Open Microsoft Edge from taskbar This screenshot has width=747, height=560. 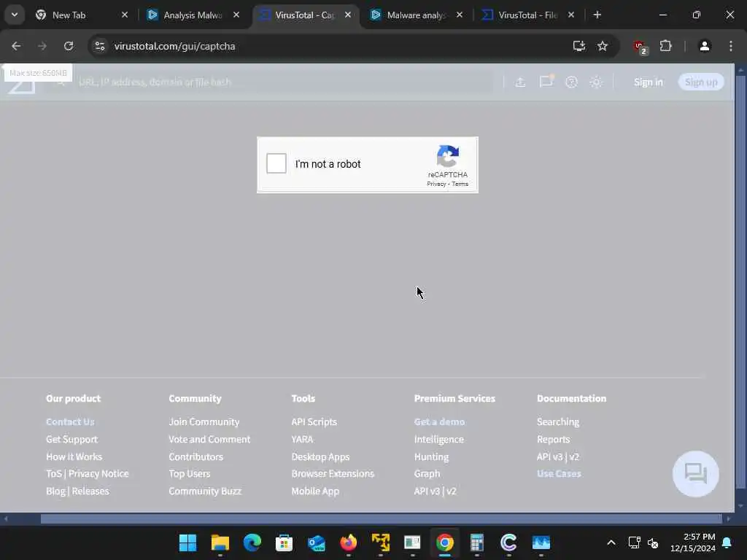click(252, 542)
